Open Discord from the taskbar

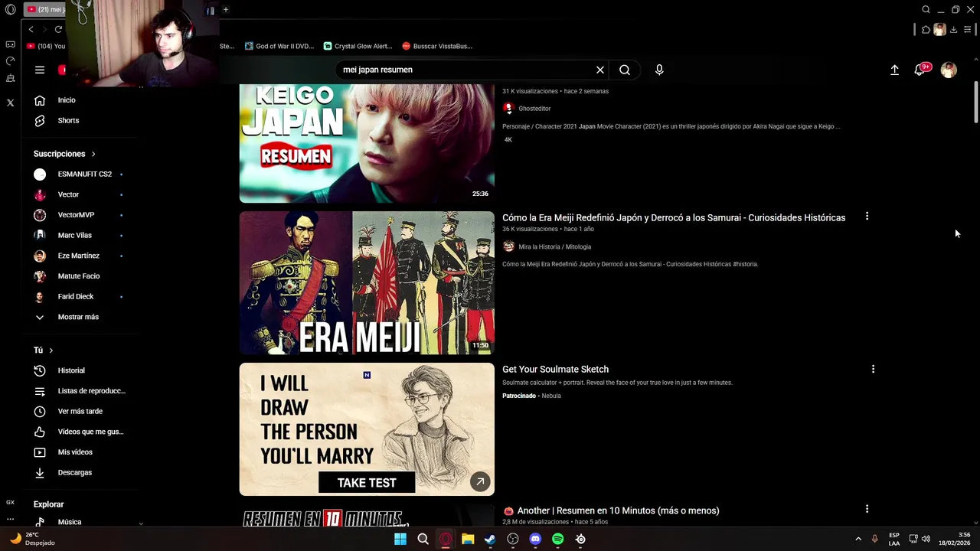click(535, 539)
